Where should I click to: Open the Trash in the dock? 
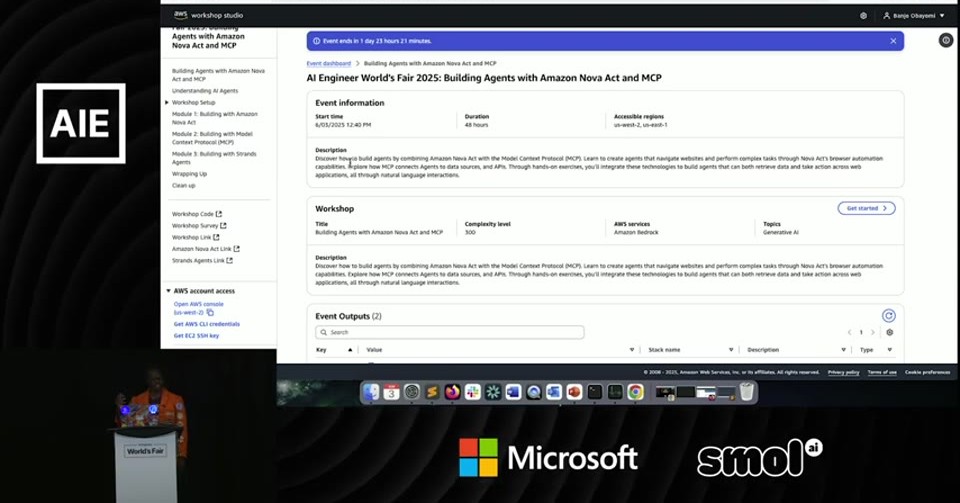tap(746, 392)
